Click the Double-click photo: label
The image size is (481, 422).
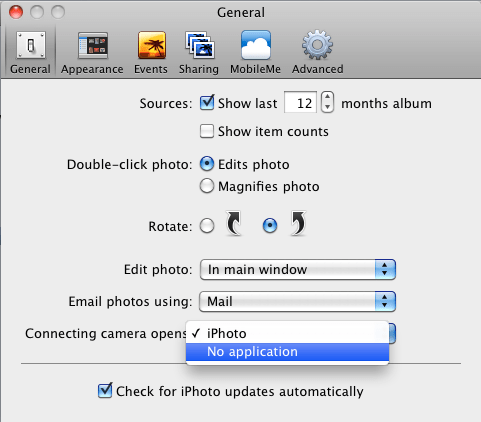130,165
